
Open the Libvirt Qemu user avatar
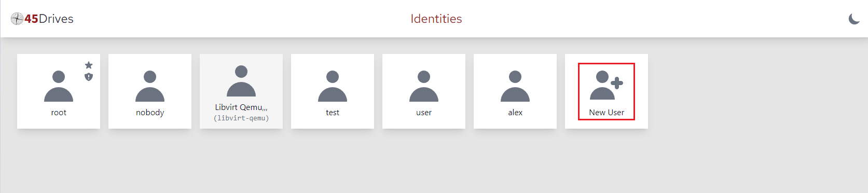click(241, 81)
